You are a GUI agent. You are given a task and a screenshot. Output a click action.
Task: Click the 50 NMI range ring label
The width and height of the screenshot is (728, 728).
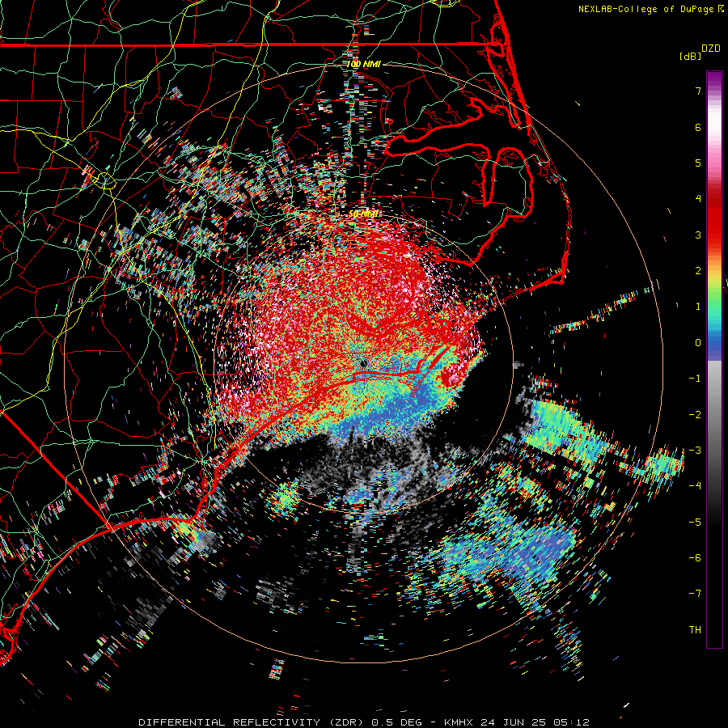363,214
